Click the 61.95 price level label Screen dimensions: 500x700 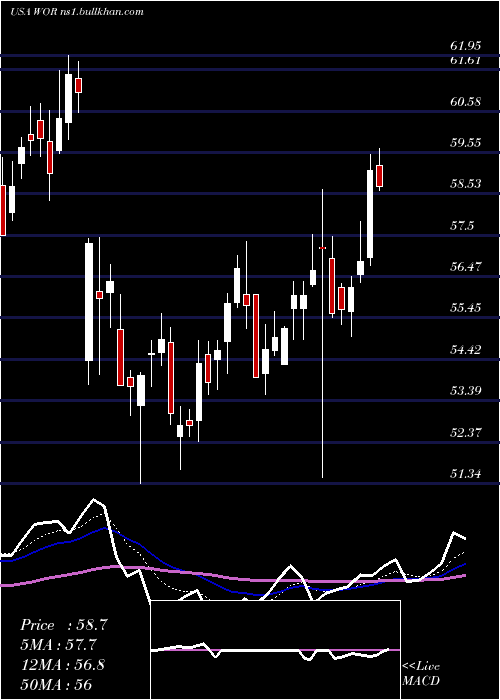[466, 46]
